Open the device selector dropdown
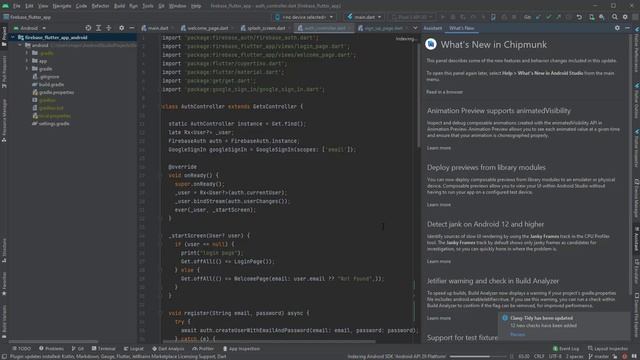The image size is (640, 360). point(304,17)
